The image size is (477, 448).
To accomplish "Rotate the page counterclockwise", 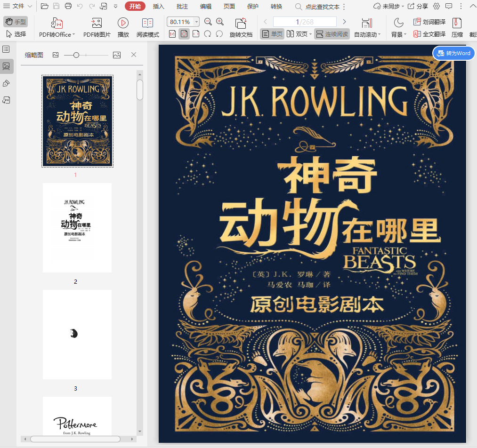I will pyautogui.click(x=219, y=34).
